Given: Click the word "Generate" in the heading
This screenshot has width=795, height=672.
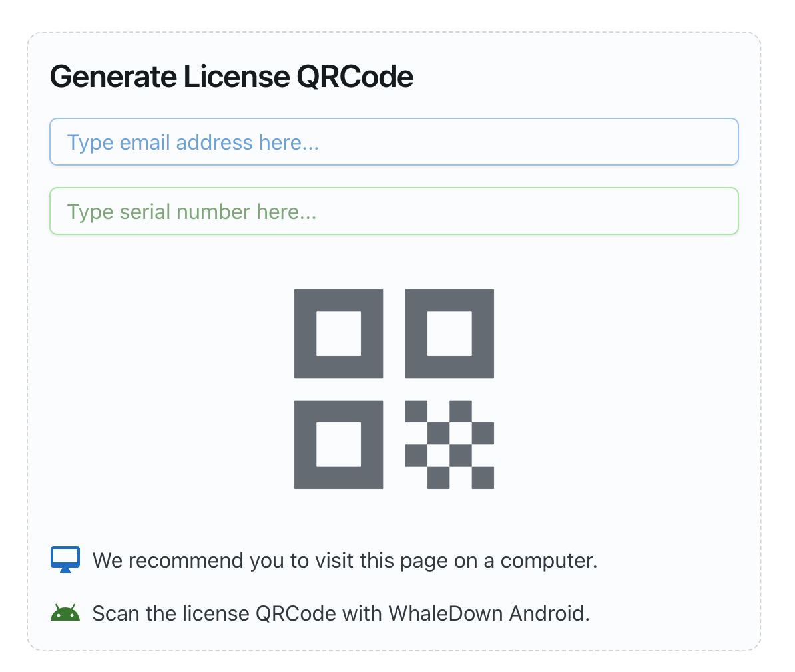Looking at the screenshot, I should tap(113, 77).
